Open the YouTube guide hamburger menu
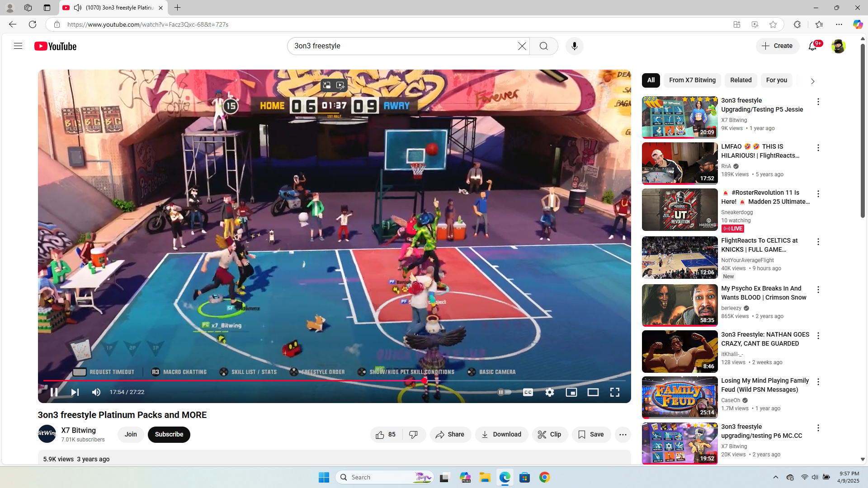The height and width of the screenshot is (488, 868). coord(18,46)
